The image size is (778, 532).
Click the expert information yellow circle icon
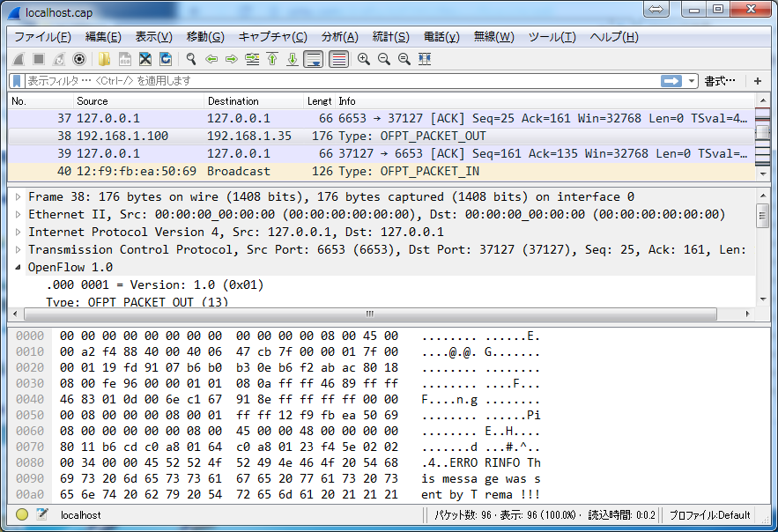click(22, 514)
